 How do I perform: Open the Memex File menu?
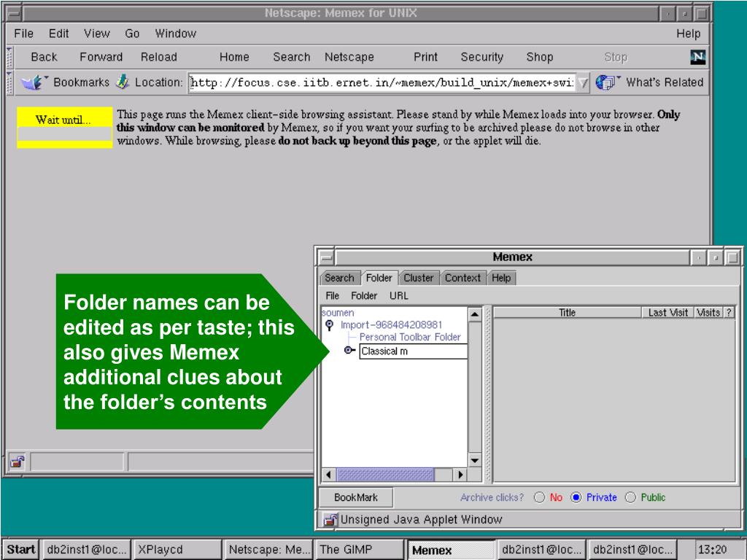point(332,296)
